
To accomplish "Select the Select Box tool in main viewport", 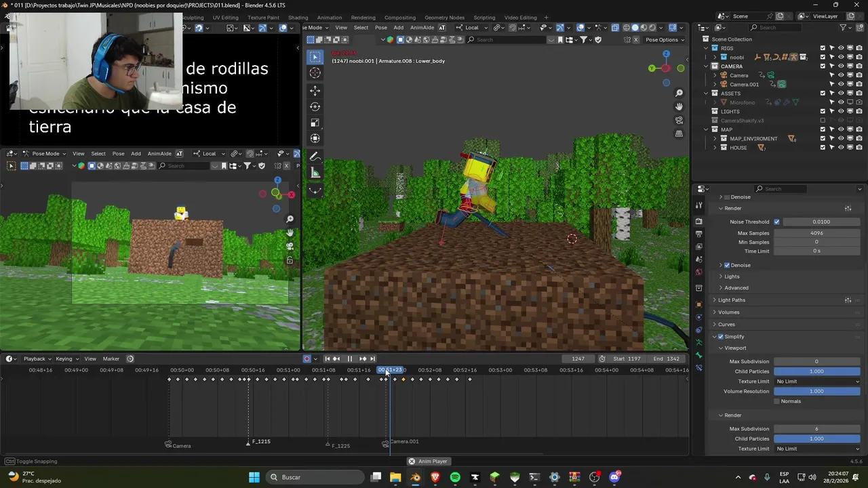I will 315,57.
